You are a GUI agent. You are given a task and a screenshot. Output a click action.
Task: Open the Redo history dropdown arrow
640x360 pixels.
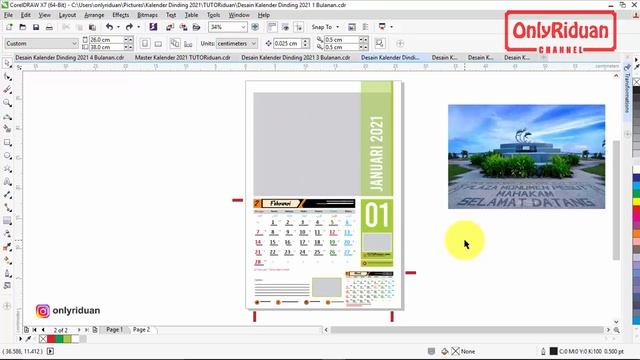tap(139, 27)
